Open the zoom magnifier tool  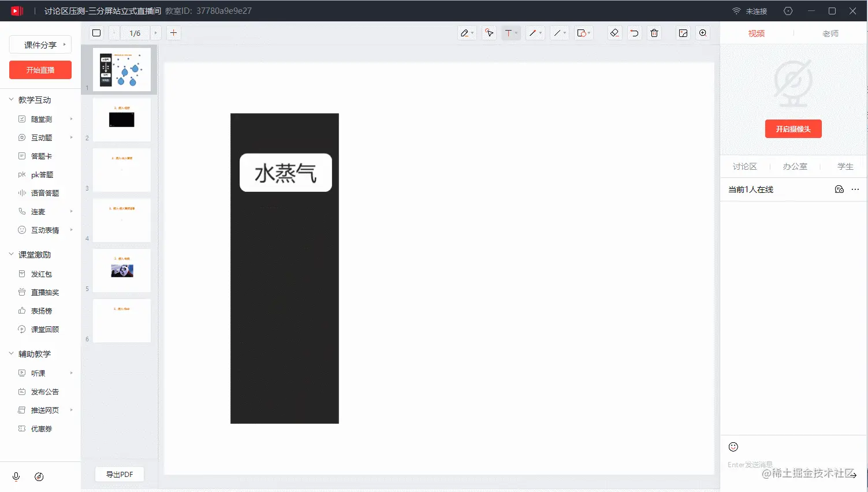point(703,33)
